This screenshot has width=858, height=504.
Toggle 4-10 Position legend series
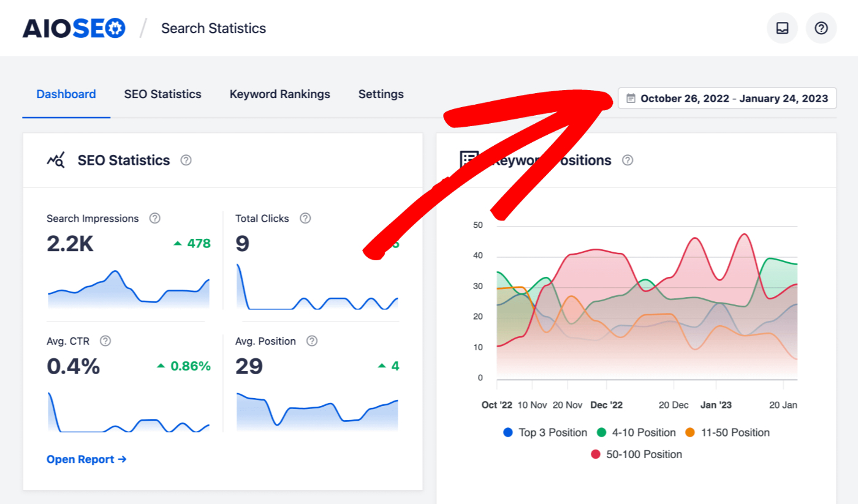pyautogui.click(x=636, y=432)
